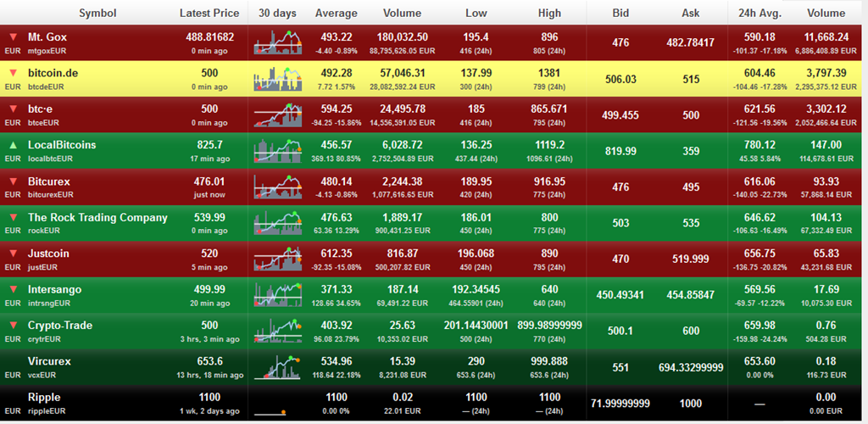
Task: Open the Intersango market link
Action: pyautogui.click(x=54, y=289)
